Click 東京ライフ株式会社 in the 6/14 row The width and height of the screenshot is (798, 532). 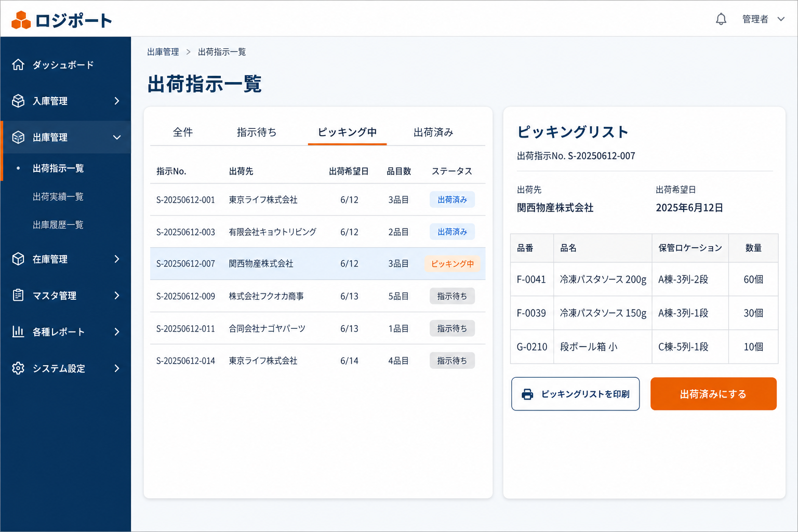263,361
